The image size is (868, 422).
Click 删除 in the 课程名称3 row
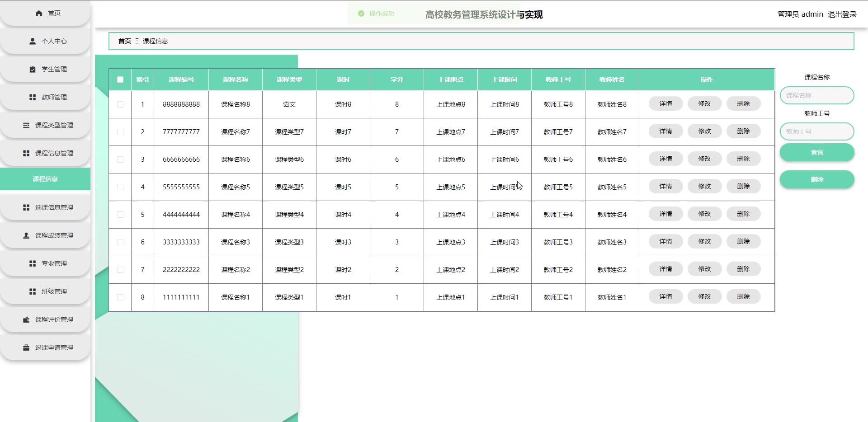(x=743, y=242)
